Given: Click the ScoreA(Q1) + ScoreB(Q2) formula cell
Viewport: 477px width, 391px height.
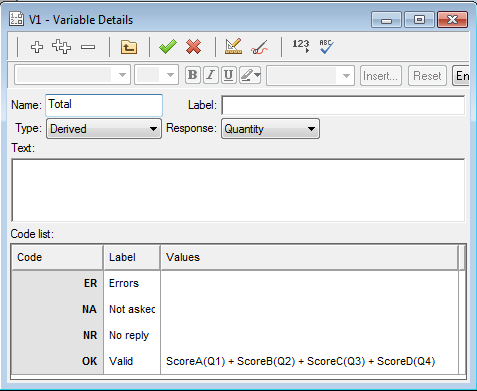Looking at the screenshot, I should tap(310, 361).
